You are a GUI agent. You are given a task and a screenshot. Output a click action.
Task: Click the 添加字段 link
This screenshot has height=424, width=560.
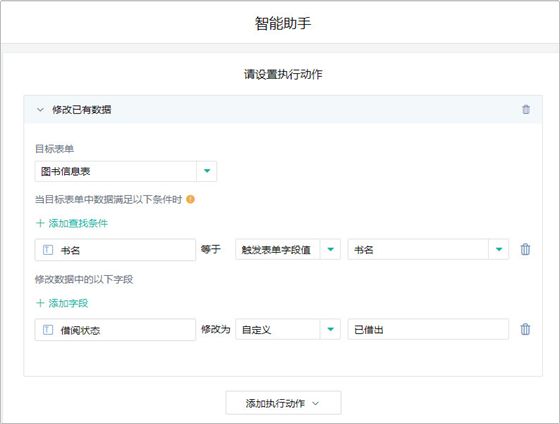click(68, 303)
